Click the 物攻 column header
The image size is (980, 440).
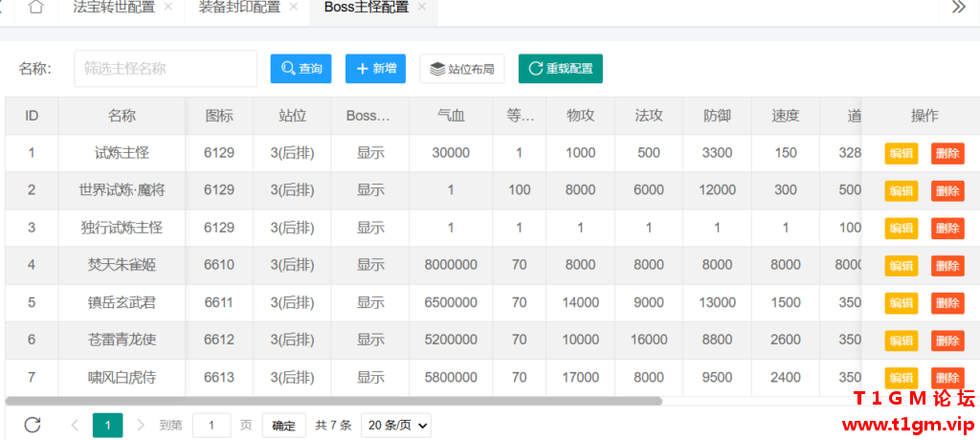pos(581,116)
